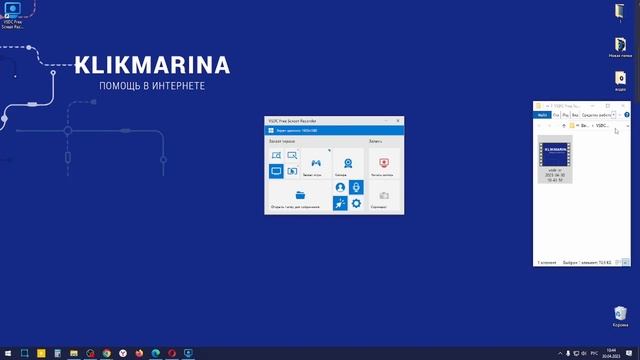Open Firefox from the taskbar
Viewport: 640px width, 360px height.
[139, 353]
